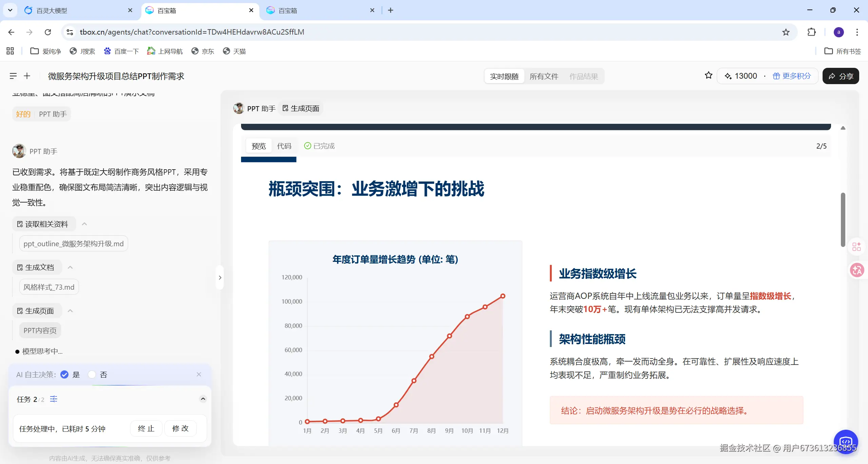The width and height of the screenshot is (868, 464).
Task: Click the favorite star icon beside points
Action: click(708, 76)
